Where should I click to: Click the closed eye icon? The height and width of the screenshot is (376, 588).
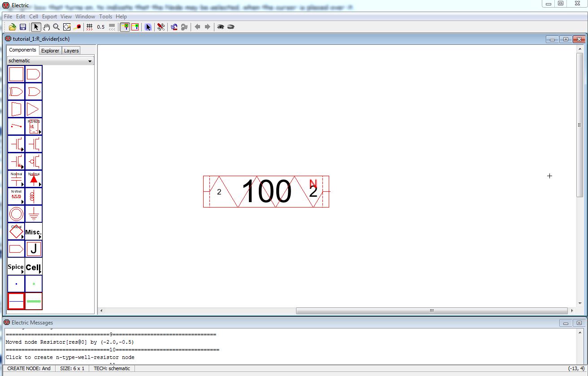pos(231,27)
